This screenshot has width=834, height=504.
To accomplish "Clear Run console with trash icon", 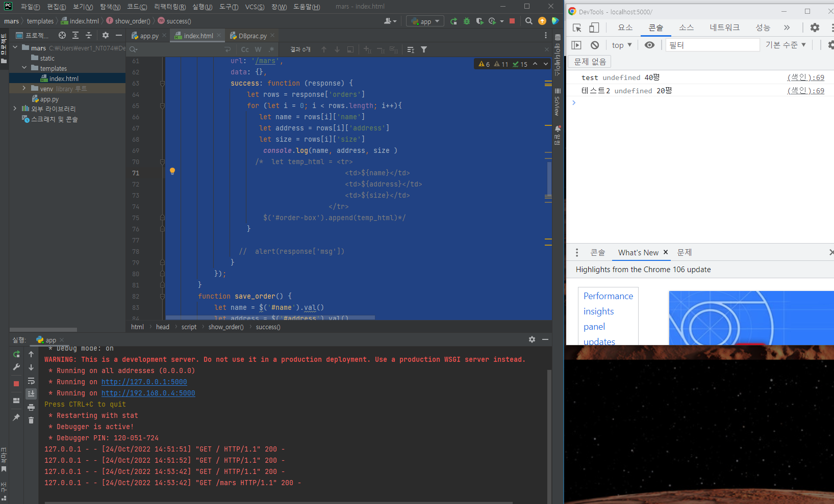I will tap(31, 420).
